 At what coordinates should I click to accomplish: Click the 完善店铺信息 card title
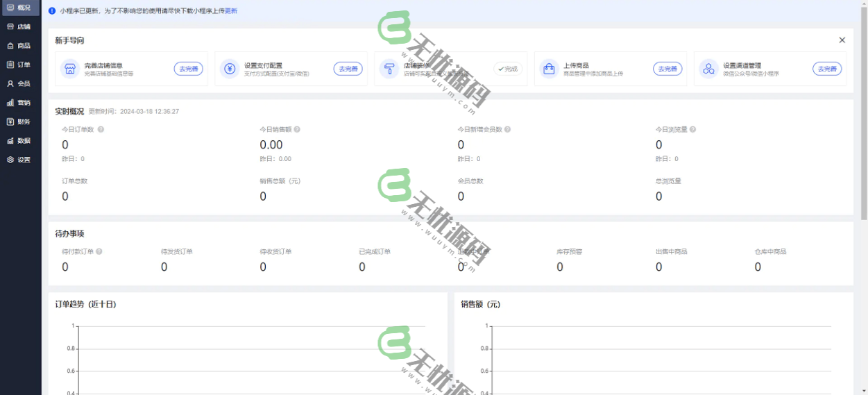(103, 65)
